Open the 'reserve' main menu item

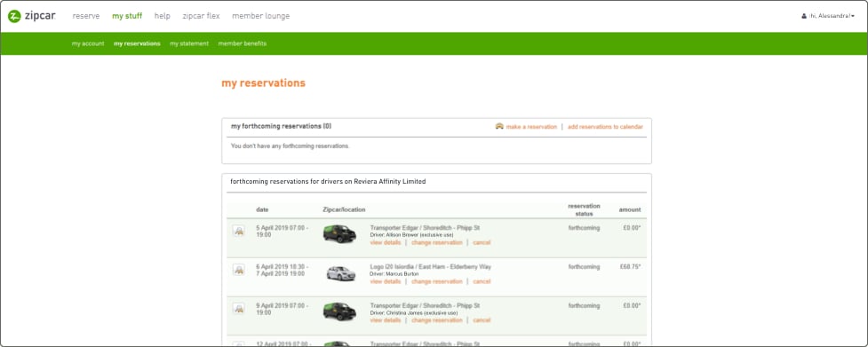tap(86, 16)
